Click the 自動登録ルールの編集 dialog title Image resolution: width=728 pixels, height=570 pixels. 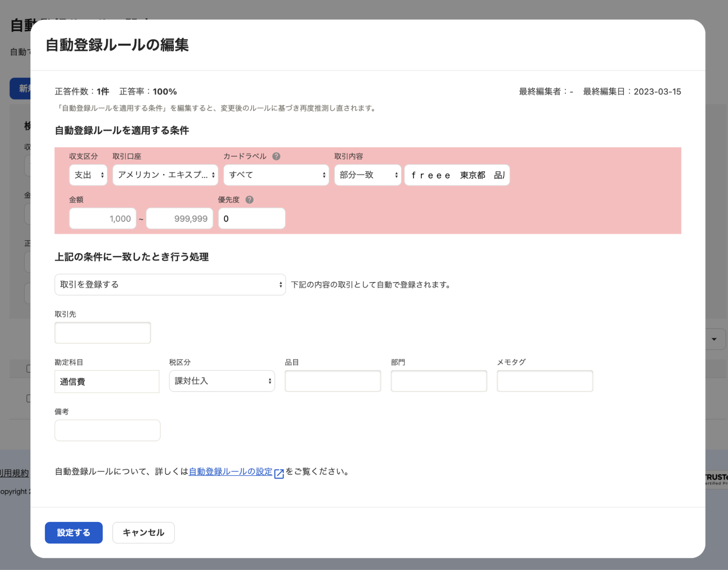pos(117,45)
